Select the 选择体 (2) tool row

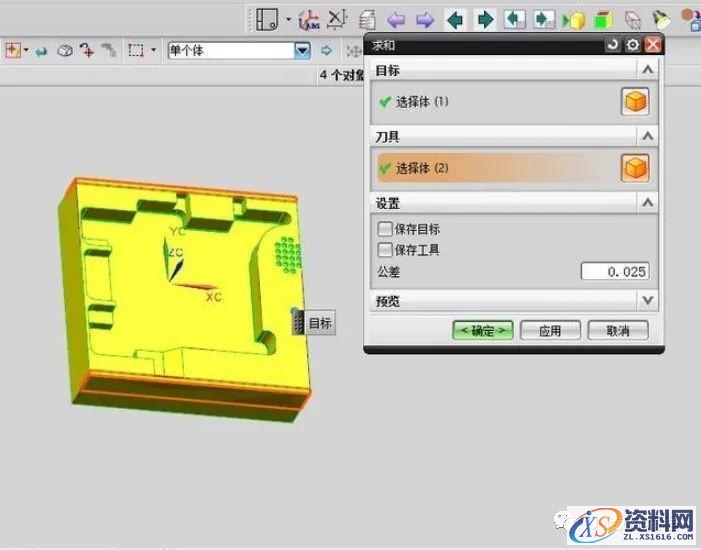coord(490,168)
